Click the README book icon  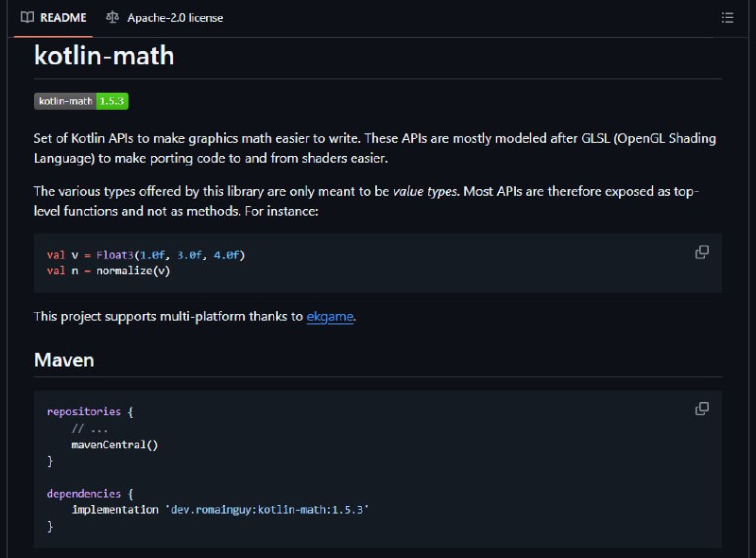coord(27,18)
